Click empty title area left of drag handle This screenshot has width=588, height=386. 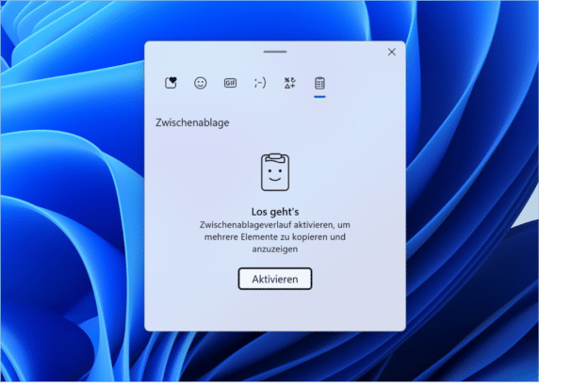(x=198, y=52)
